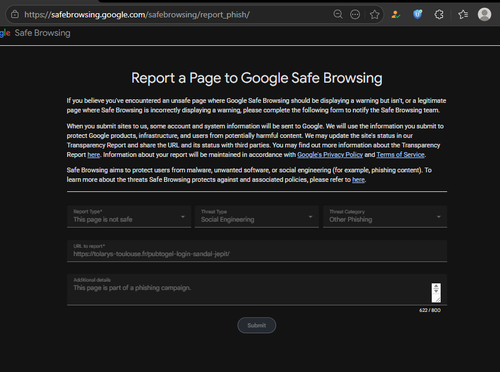Click the site lock icon in address bar

[15, 14]
